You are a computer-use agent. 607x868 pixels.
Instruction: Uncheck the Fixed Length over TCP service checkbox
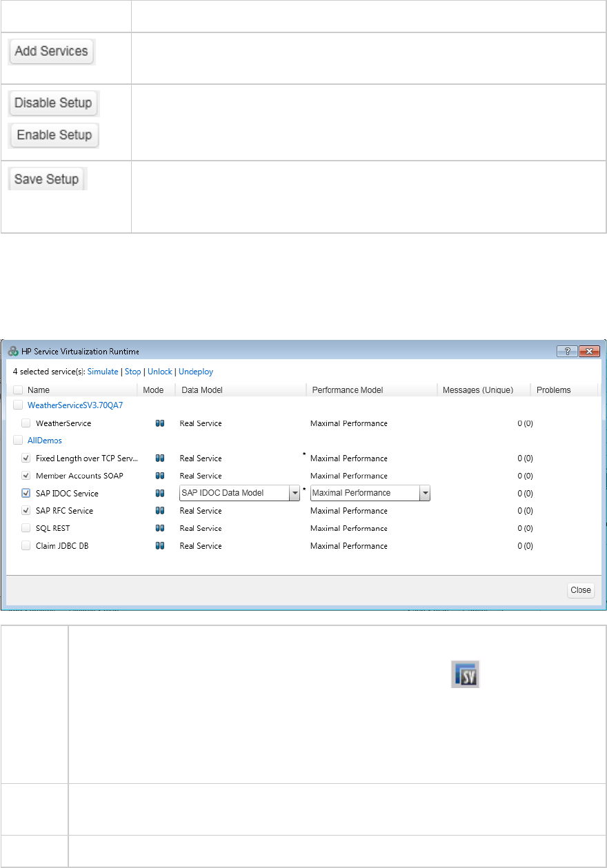[x=26, y=458]
